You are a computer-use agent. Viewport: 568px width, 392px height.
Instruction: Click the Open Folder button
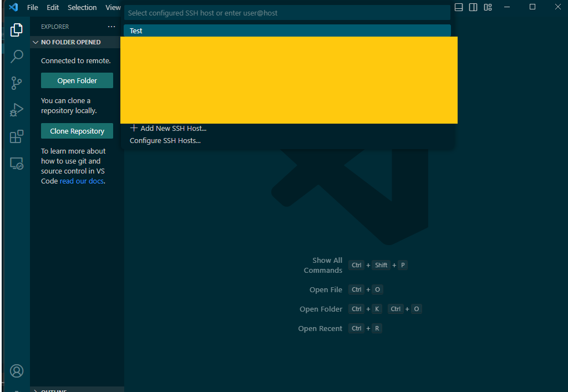pos(77,80)
